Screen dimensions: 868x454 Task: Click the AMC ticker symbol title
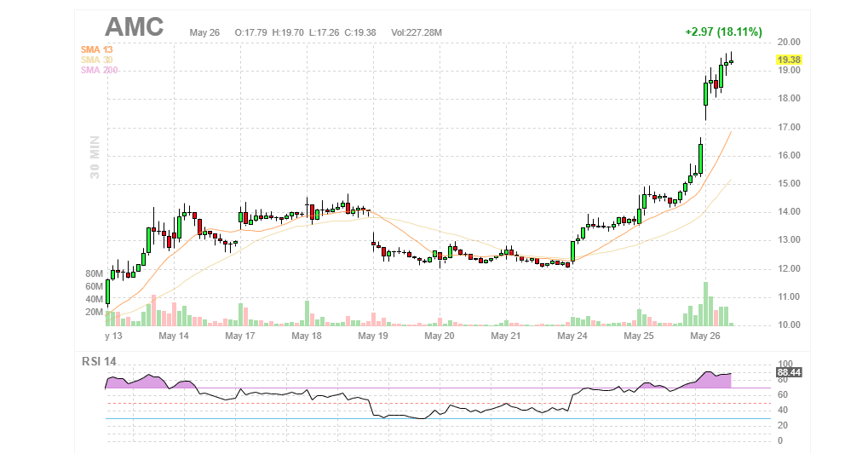click(134, 26)
